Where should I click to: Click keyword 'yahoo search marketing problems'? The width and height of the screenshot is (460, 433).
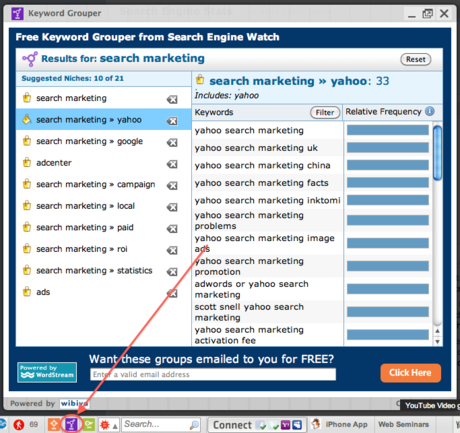pyautogui.click(x=249, y=221)
